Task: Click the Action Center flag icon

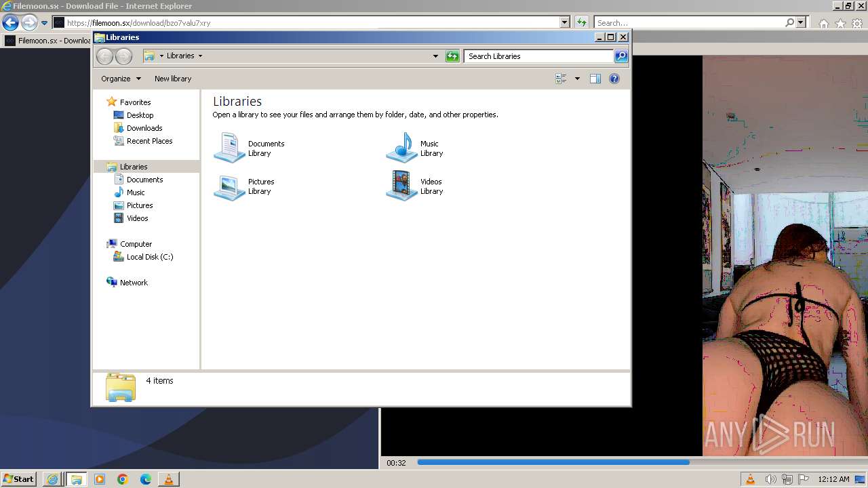Action: (804, 479)
